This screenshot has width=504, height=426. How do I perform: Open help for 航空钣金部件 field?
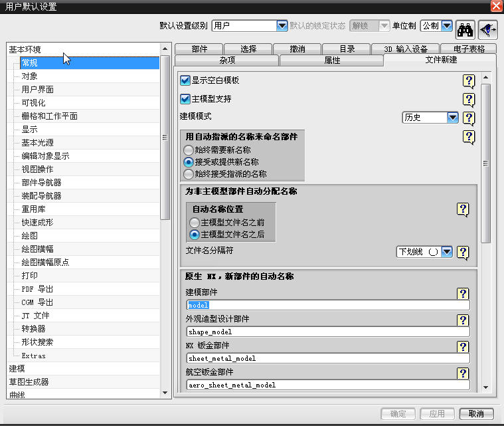pos(463,373)
